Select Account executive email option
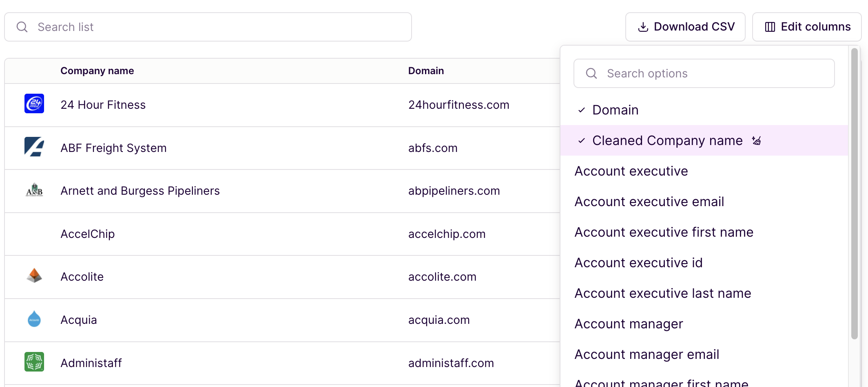868x387 pixels. click(649, 202)
